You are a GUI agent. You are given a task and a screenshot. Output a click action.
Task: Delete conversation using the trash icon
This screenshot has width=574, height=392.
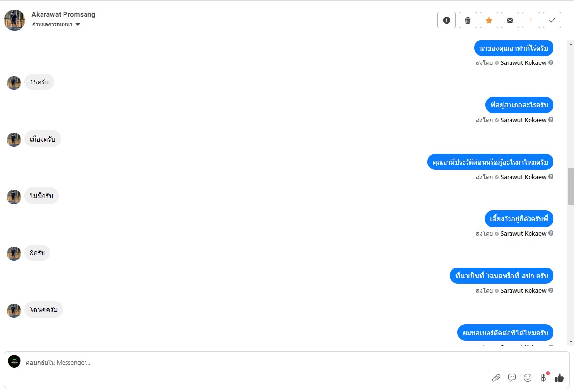coord(468,20)
